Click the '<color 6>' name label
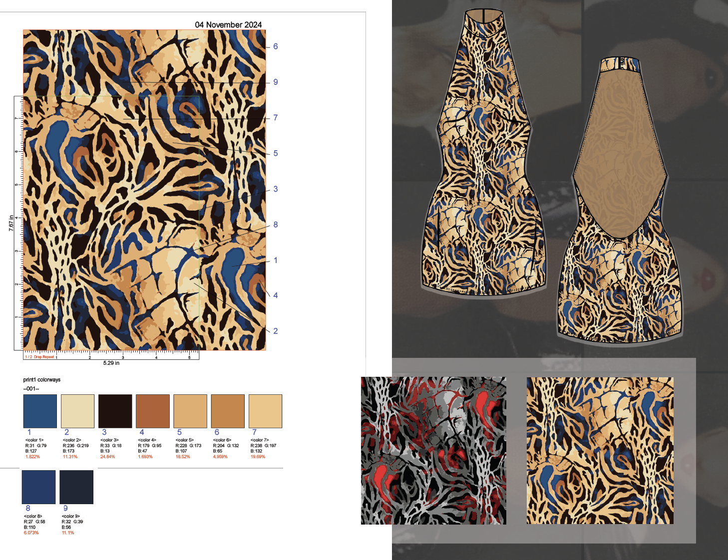Viewport: 728px width, 560px height. point(222,440)
